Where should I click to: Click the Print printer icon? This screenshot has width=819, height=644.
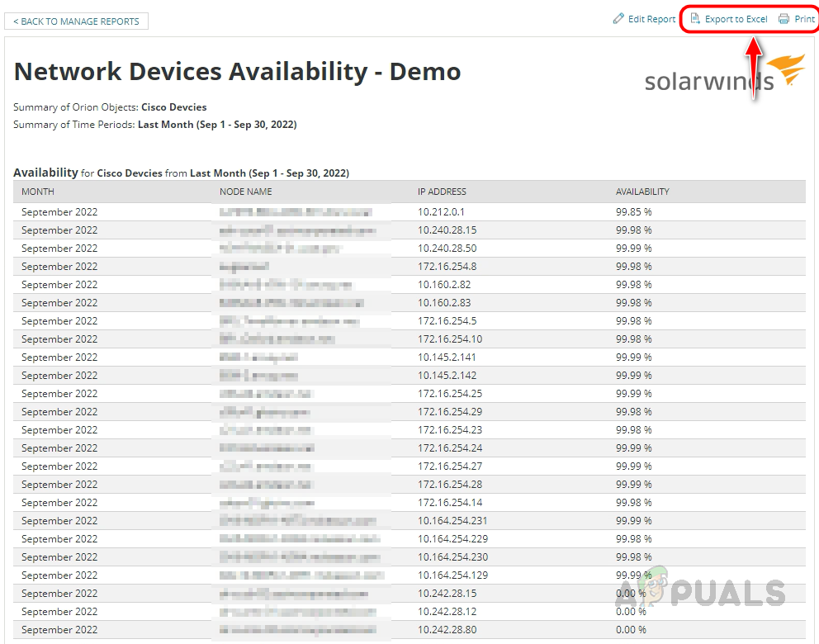pos(783,19)
